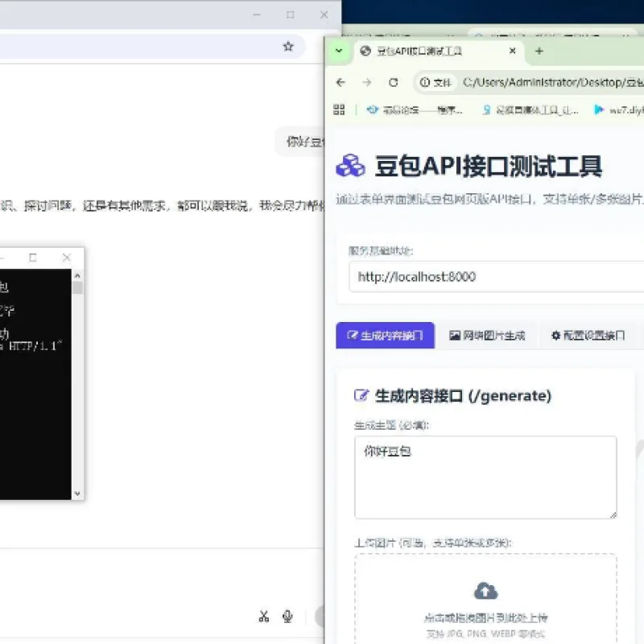Click the bookmark star in left browser
The height and width of the screenshot is (644, 644).
pyautogui.click(x=288, y=47)
